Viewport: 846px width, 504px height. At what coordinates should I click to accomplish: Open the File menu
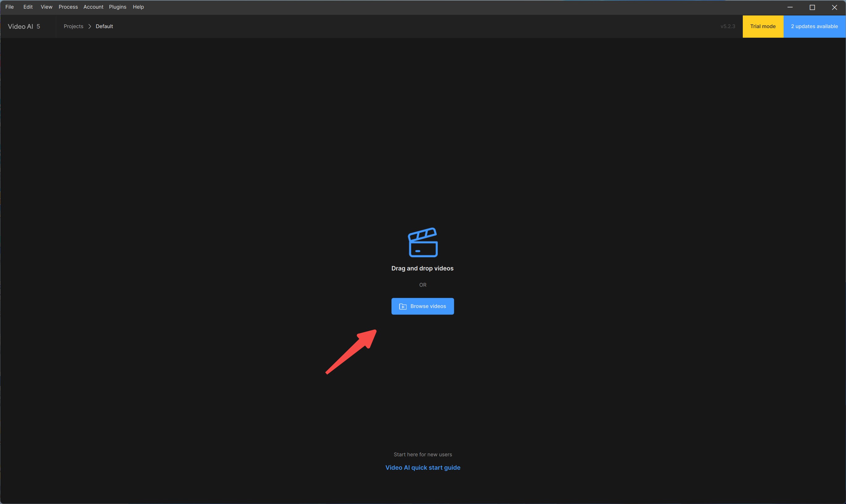tap(10, 7)
